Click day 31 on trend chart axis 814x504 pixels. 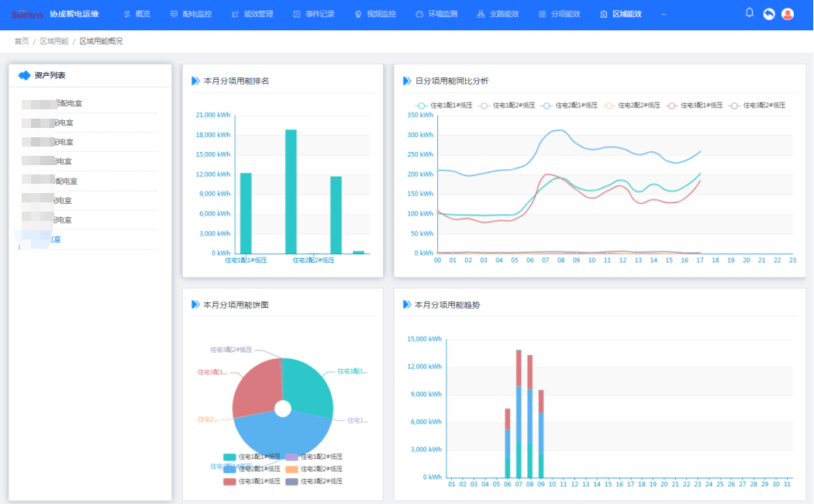click(x=787, y=484)
